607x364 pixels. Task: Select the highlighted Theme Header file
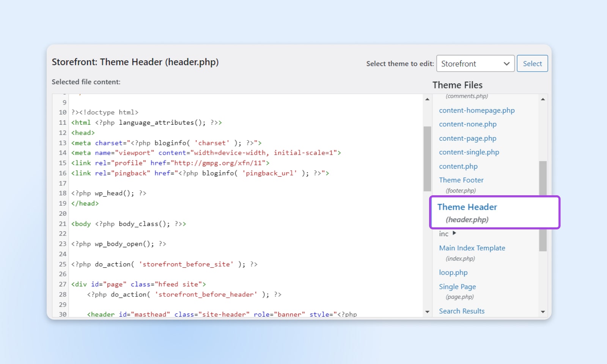(467, 207)
